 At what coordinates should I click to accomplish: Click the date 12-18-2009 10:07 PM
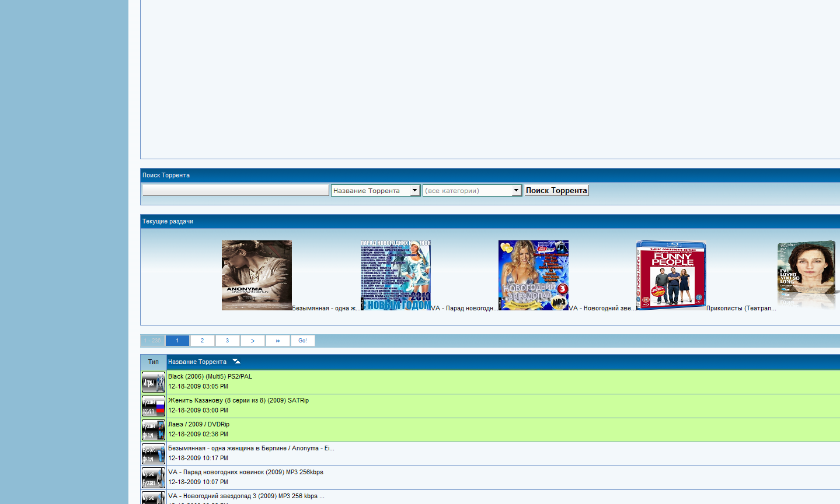(x=198, y=482)
